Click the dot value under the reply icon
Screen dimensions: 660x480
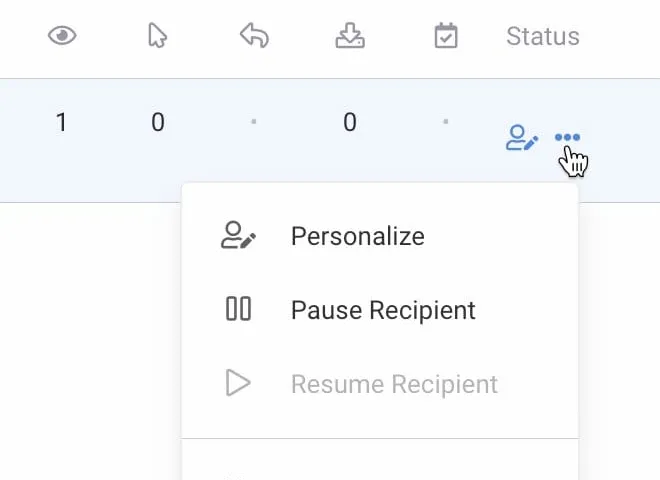(x=254, y=122)
